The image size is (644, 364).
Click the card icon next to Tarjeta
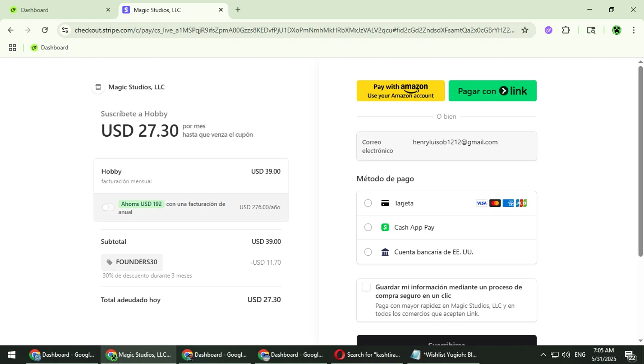click(385, 203)
